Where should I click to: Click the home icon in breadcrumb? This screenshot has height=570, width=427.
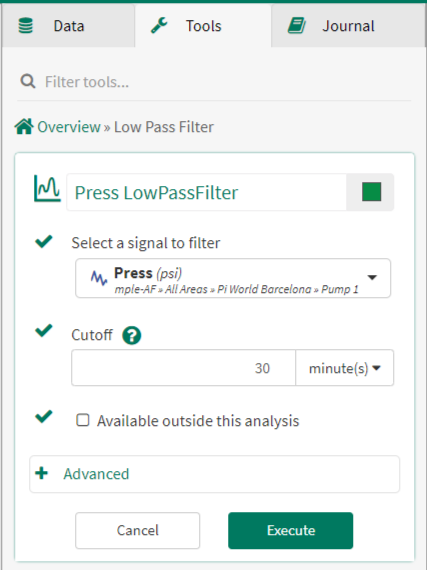[24, 127]
